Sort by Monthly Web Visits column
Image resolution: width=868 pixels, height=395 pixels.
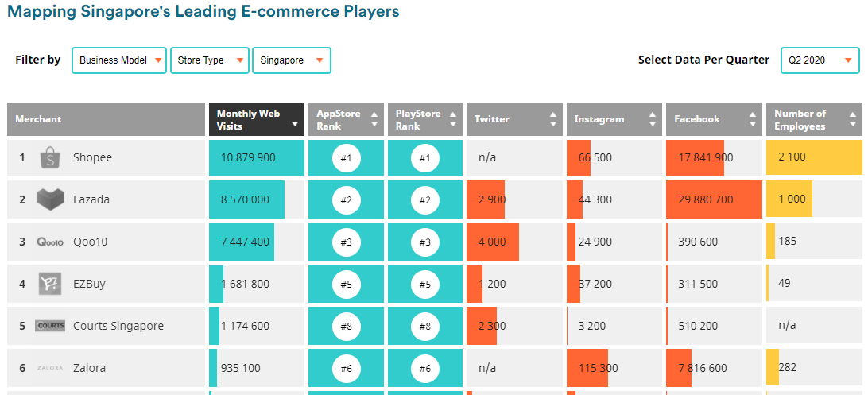[x=256, y=119]
